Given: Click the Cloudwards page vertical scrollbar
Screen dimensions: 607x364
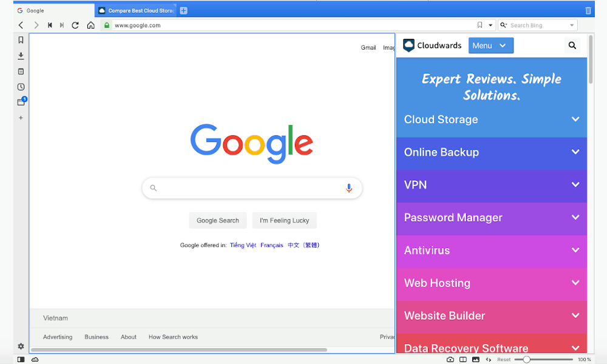Looking at the screenshot, I should [x=591, y=59].
